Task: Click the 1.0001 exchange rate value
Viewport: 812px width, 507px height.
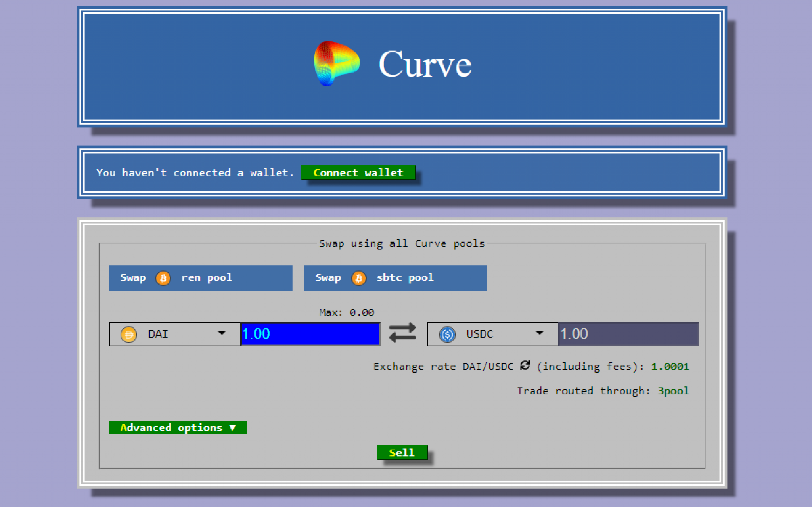Action: (670, 366)
